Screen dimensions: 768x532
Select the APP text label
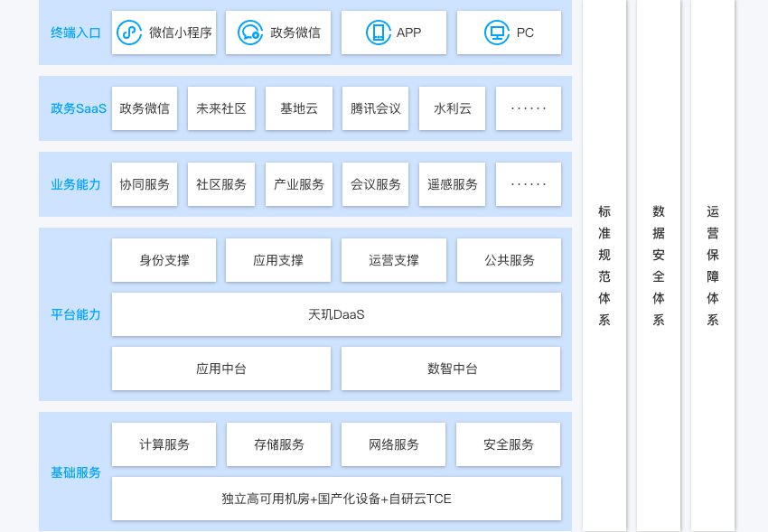click(409, 33)
